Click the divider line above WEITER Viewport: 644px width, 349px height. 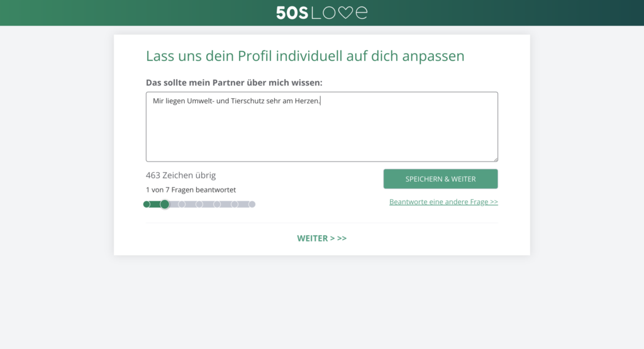[321, 223]
